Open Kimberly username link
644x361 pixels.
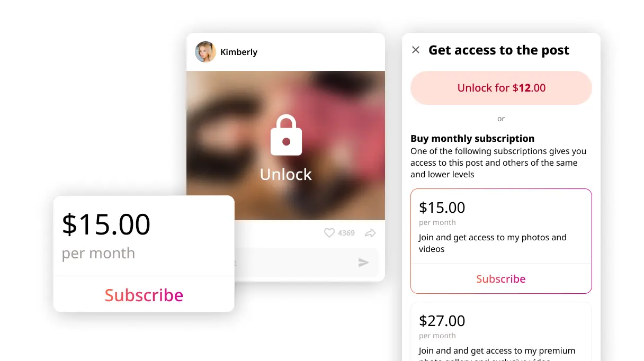[239, 52]
